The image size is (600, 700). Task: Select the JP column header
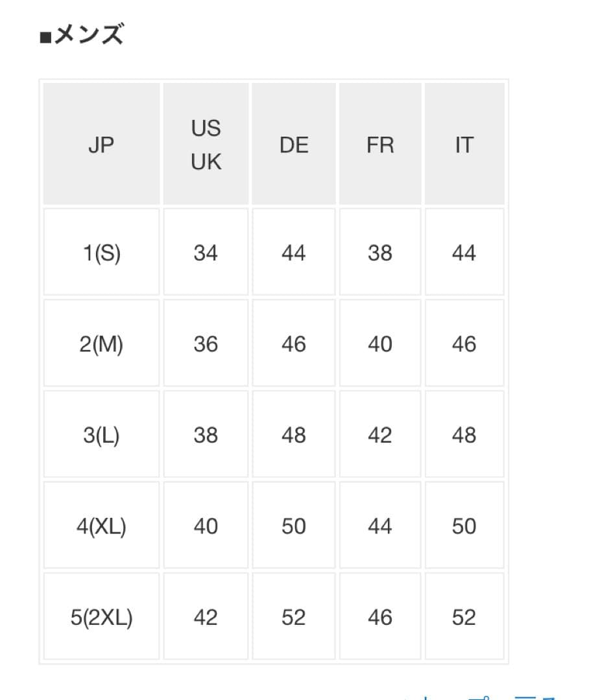(101, 145)
